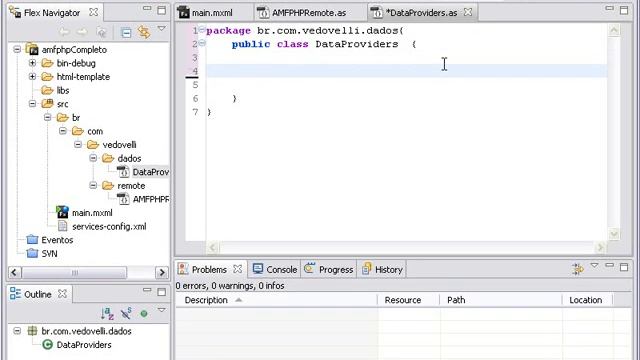Click the Flex Navigator scroll right arrow

pyautogui.click(x=162, y=272)
